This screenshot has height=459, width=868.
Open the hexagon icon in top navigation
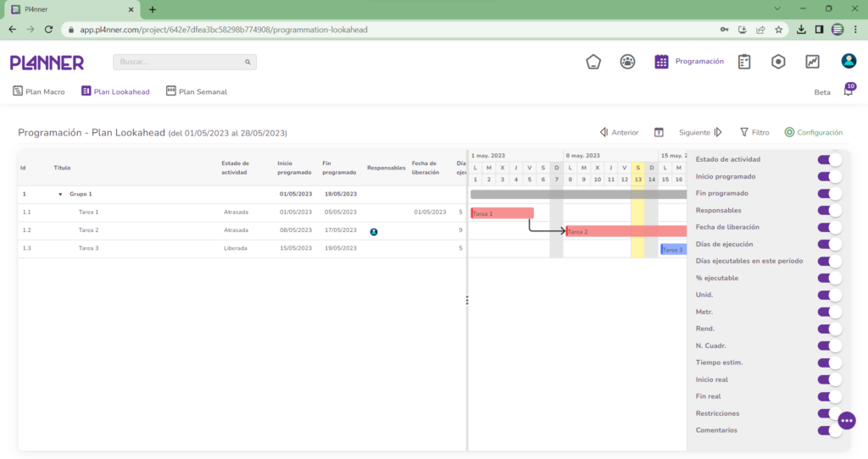(x=778, y=61)
